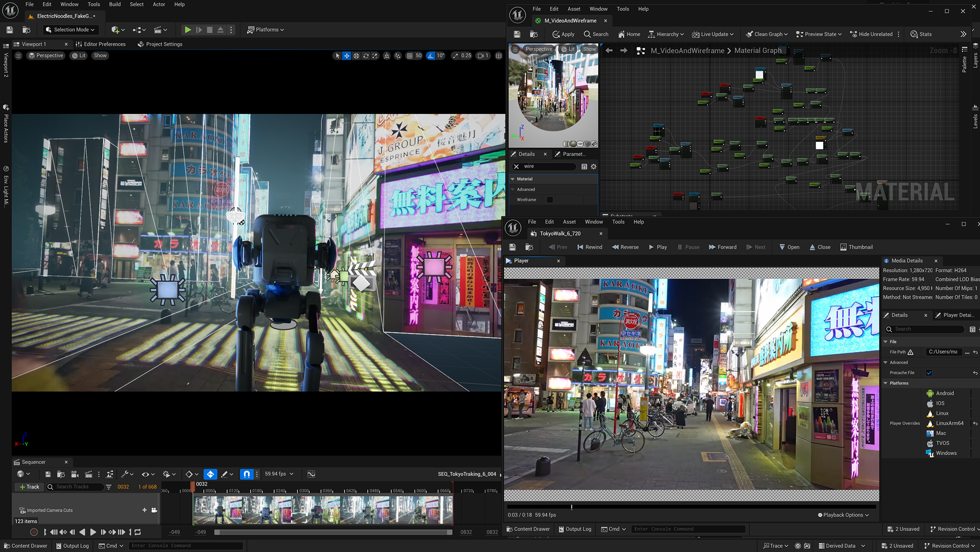Click in the Search Tracks field
This screenshot has height=552, width=980.
click(x=74, y=487)
